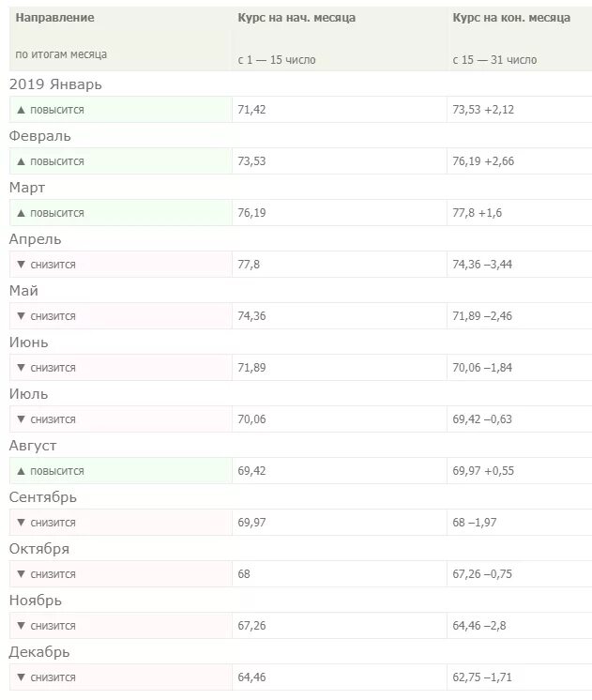Click the Июнь month heading
Image resolution: width=592 pixels, height=700 pixels.
point(28,342)
